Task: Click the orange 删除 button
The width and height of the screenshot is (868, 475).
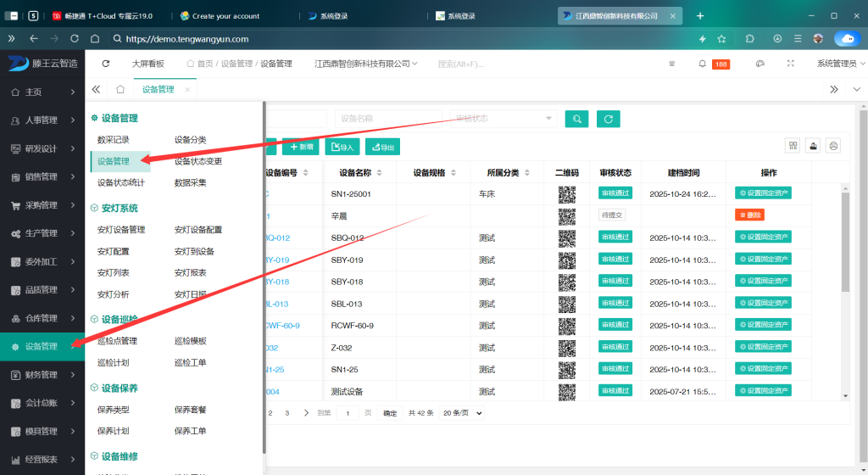Action: click(749, 215)
